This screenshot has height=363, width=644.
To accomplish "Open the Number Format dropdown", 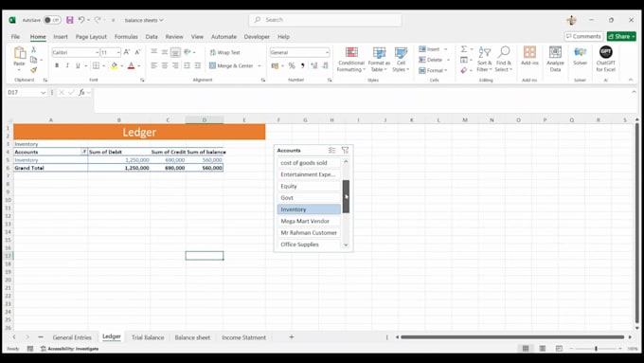I will (x=327, y=52).
